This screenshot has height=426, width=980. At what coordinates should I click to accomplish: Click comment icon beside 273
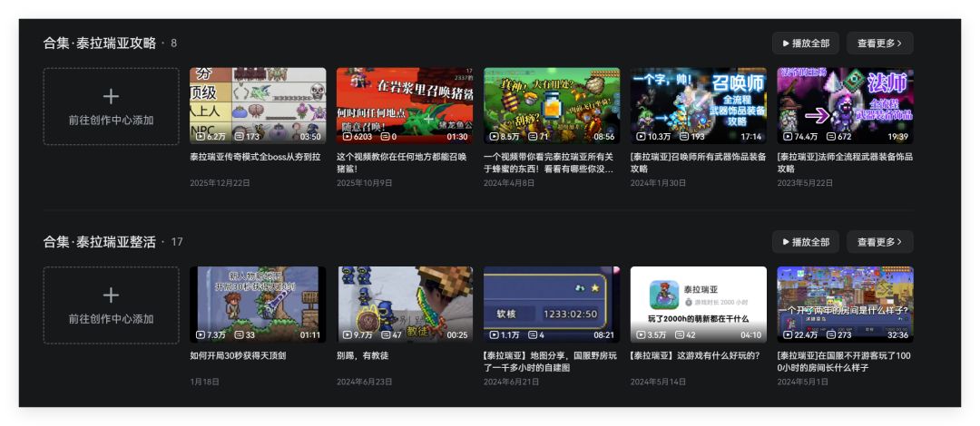pos(830,334)
